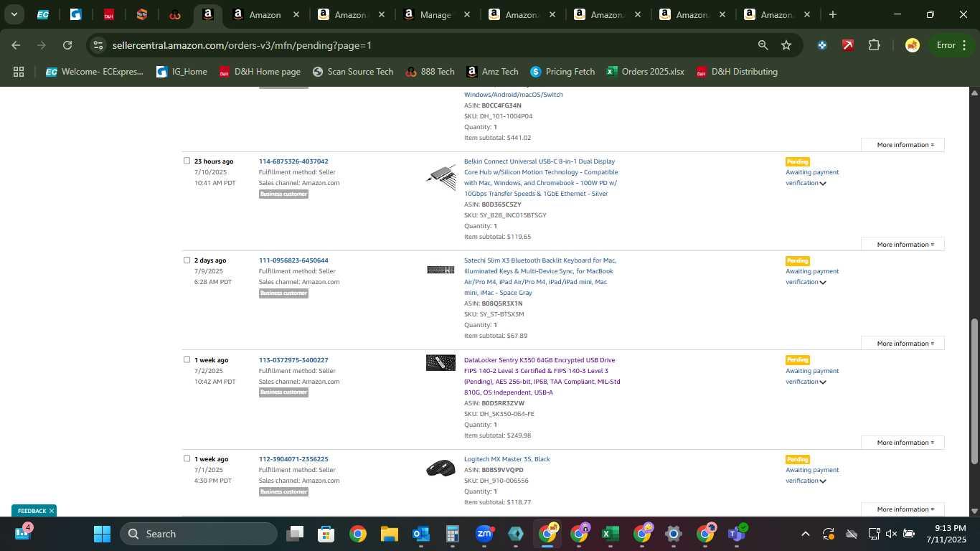Expand More information for Belkin order
This screenshot has height=551, width=980.
point(903,245)
